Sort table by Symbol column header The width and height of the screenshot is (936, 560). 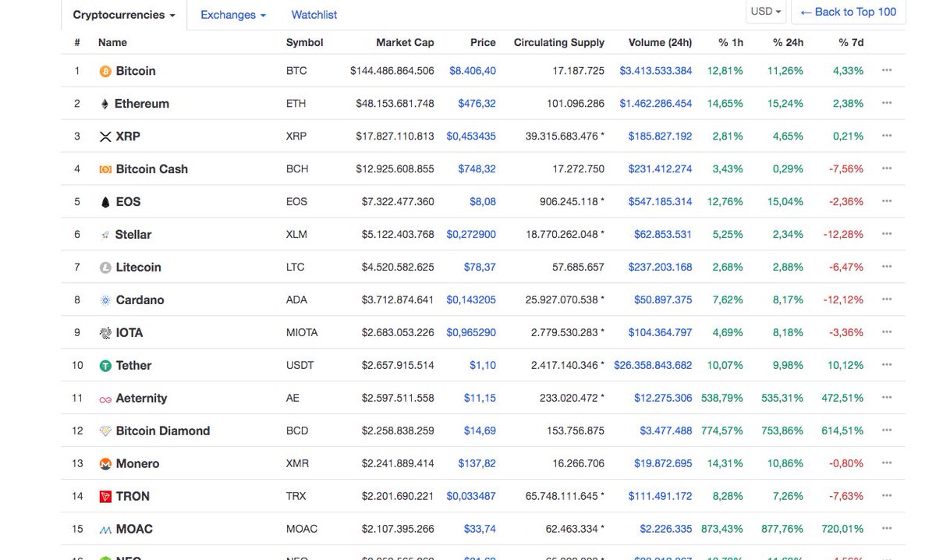tap(305, 42)
